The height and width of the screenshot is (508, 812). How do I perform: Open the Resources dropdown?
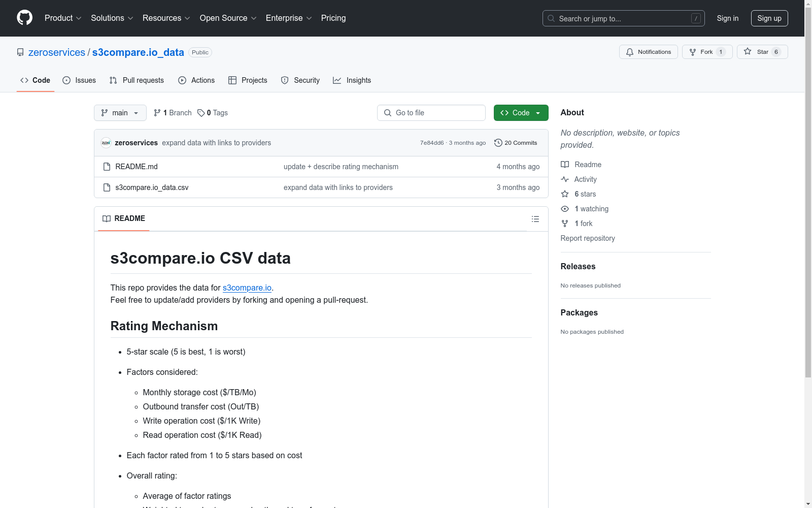pos(166,18)
